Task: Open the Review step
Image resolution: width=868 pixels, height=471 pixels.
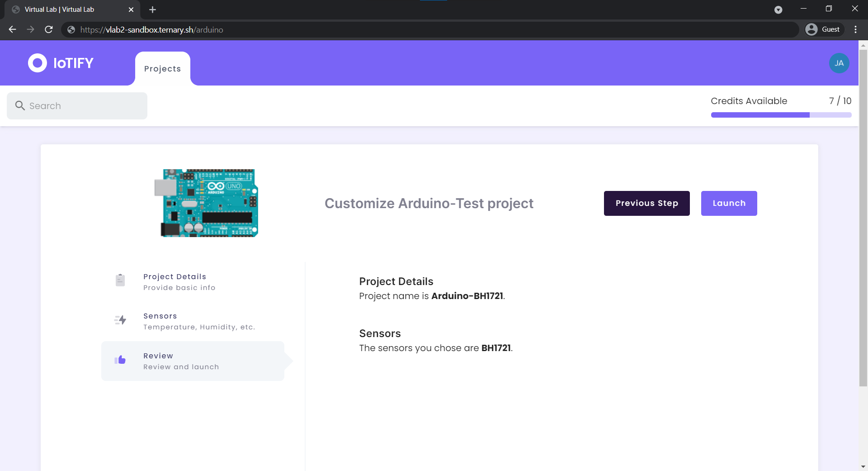Action: click(x=193, y=361)
